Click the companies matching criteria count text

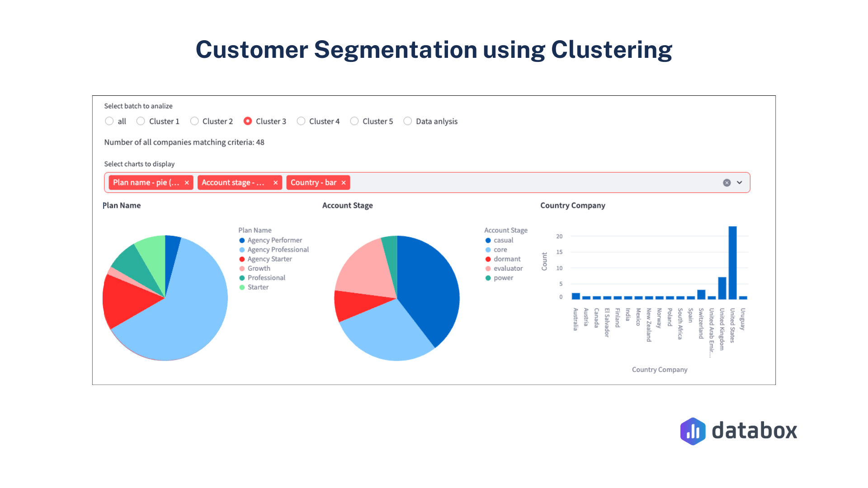coord(184,142)
